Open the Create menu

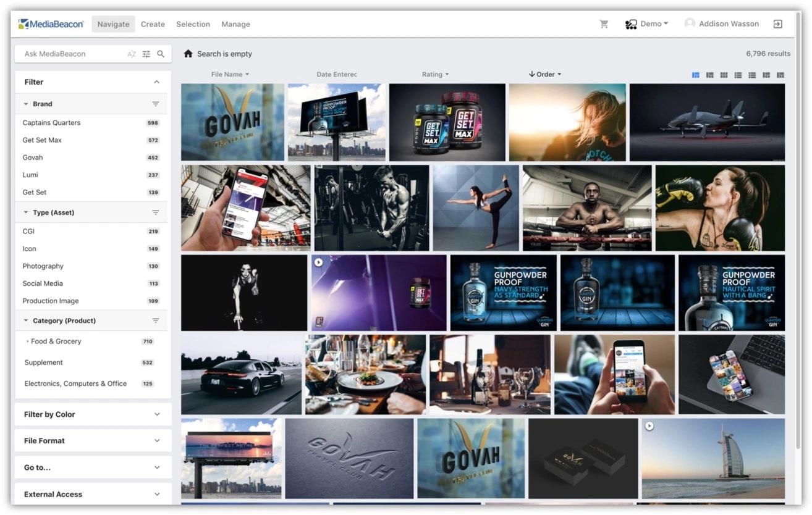pos(153,24)
